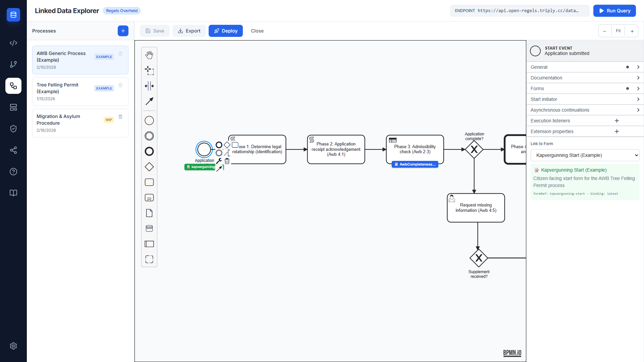Add a participant pool from the palette
The width and height of the screenshot is (644, 362).
tap(149, 244)
